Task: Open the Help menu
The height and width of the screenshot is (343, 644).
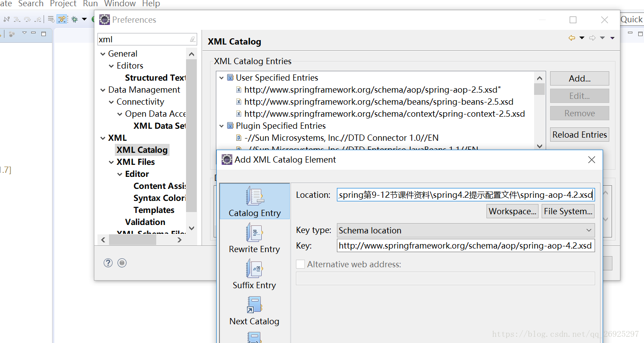Action: (x=151, y=4)
